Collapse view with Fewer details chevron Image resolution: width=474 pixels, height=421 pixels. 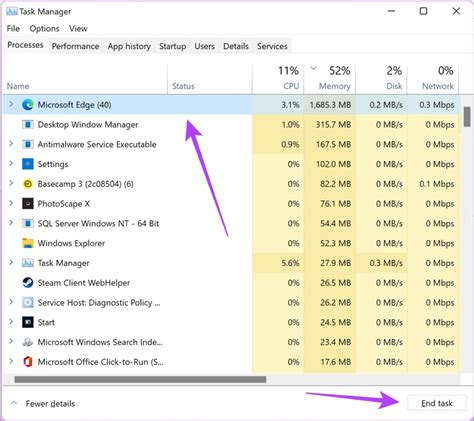coord(14,403)
